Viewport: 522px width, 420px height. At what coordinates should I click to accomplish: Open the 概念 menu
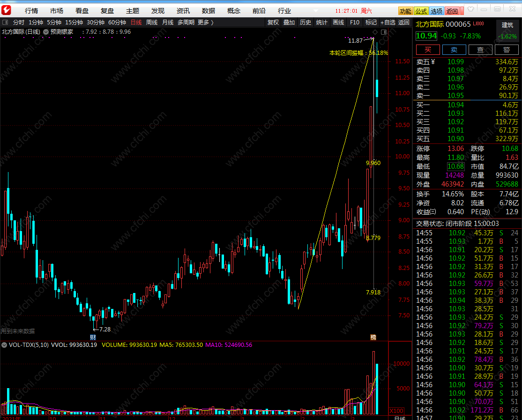click(234, 11)
